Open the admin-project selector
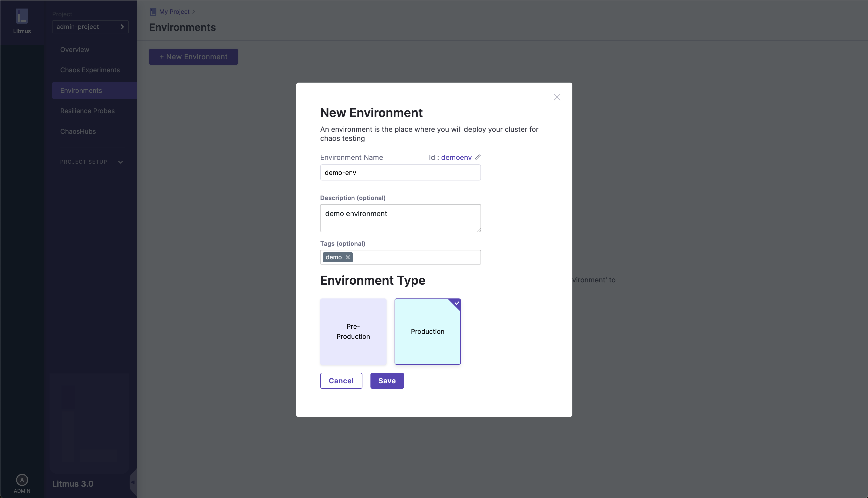This screenshot has height=498, width=868. [90, 27]
